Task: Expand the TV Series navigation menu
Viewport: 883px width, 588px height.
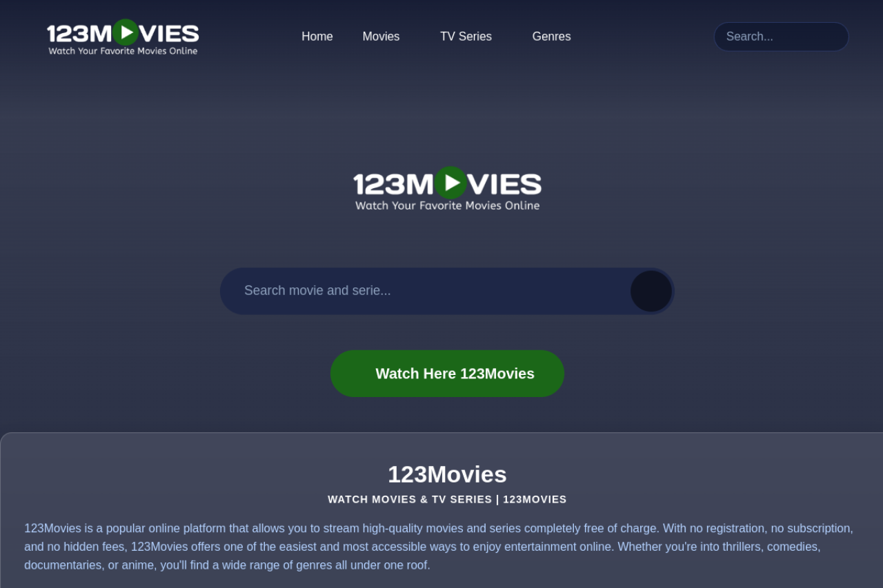Action: (466, 37)
